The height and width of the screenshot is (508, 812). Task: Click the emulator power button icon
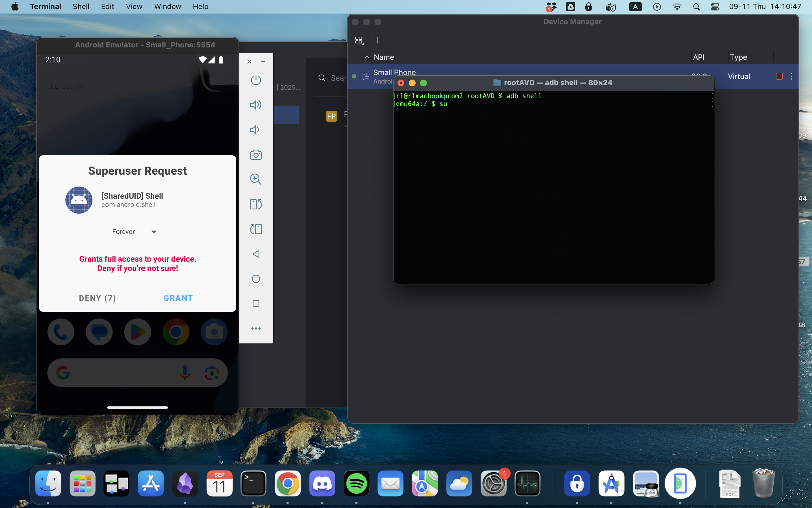click(x=256, y=80)
